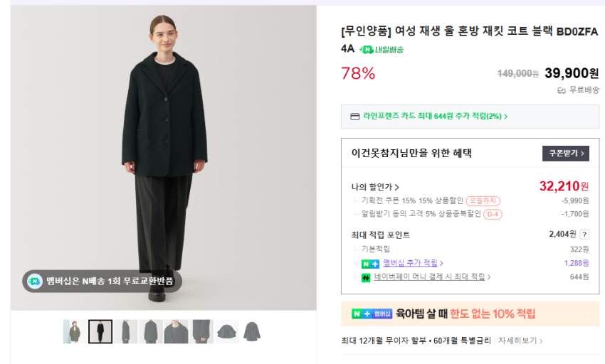Click the question mark help icon
This screenshot has height=364, width=605.
tap(584, 235)
